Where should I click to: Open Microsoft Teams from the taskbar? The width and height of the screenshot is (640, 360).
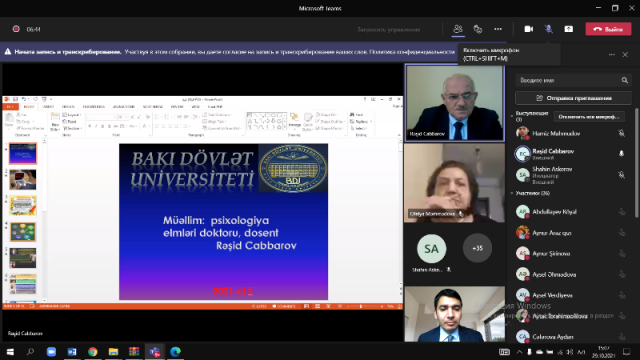[155, 351]
